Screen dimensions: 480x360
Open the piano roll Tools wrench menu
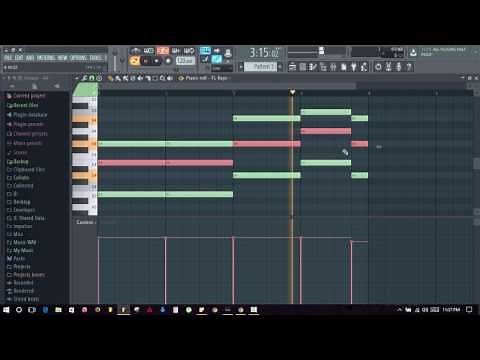[x=85, y=78]
